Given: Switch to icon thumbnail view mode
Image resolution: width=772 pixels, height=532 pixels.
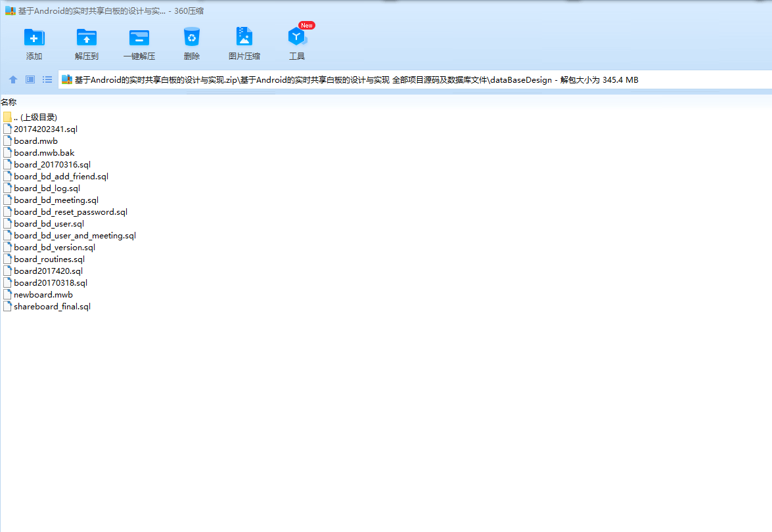Looking at the screenshot, I should 30,79.
